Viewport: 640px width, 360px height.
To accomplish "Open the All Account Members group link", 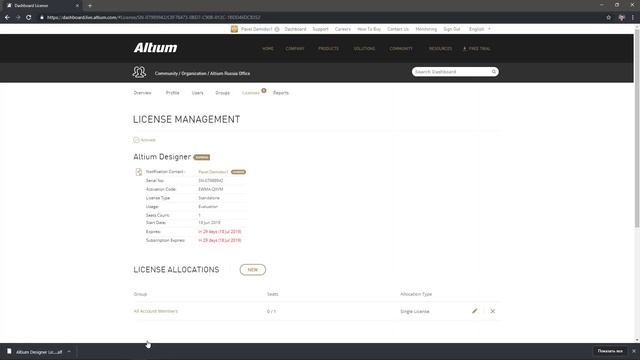I will click(156, 311).
